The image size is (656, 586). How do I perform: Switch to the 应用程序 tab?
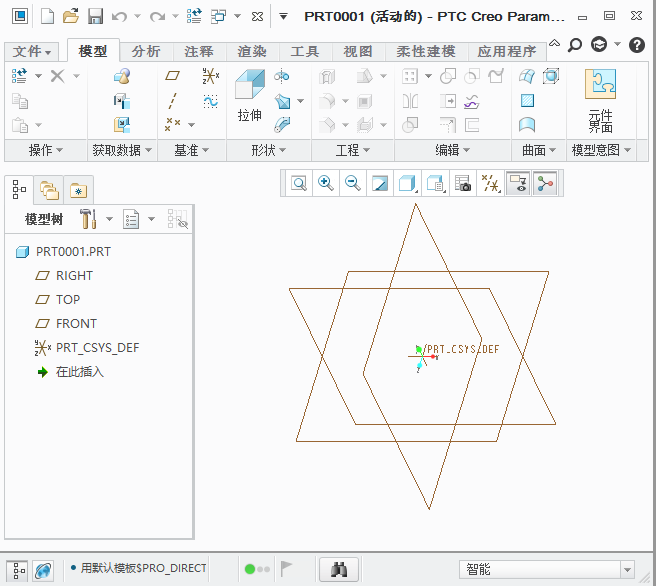coord(507,52)
